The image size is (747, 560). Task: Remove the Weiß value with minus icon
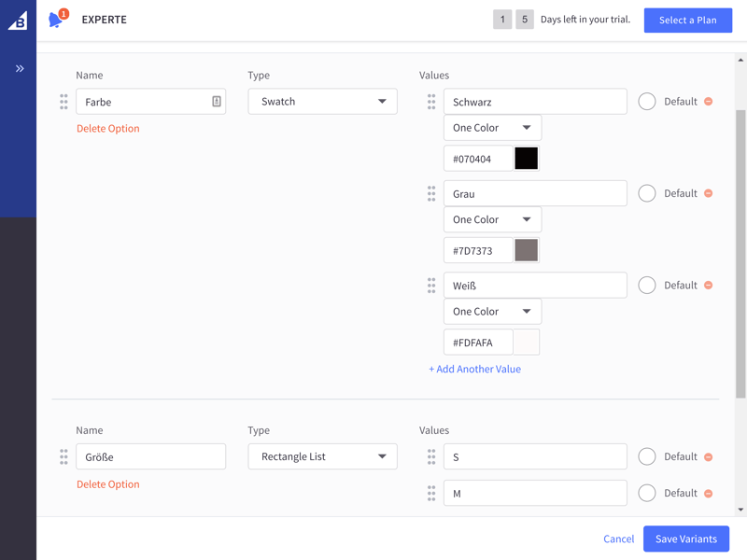[709, 286]
